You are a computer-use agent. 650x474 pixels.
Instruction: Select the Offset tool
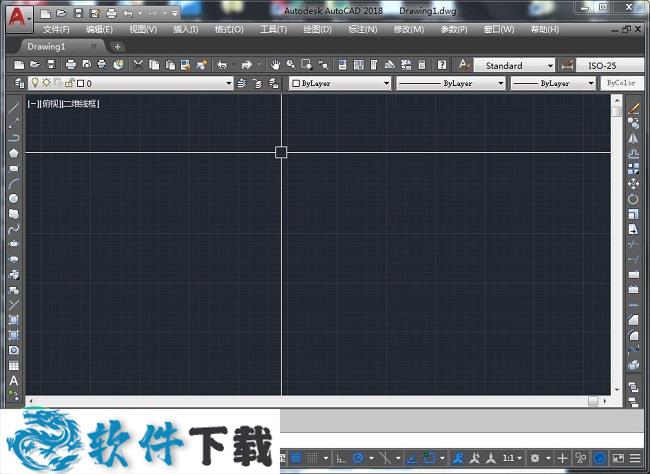click(633, 153)
